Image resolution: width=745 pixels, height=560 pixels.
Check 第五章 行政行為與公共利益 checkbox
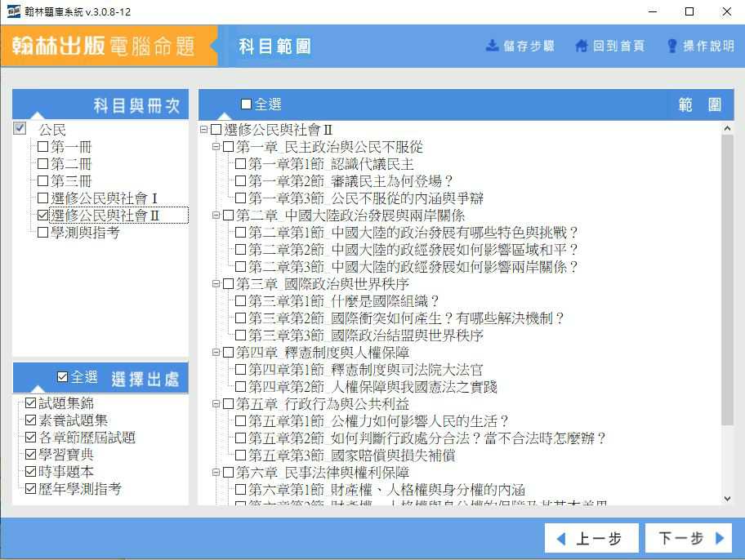228,404
